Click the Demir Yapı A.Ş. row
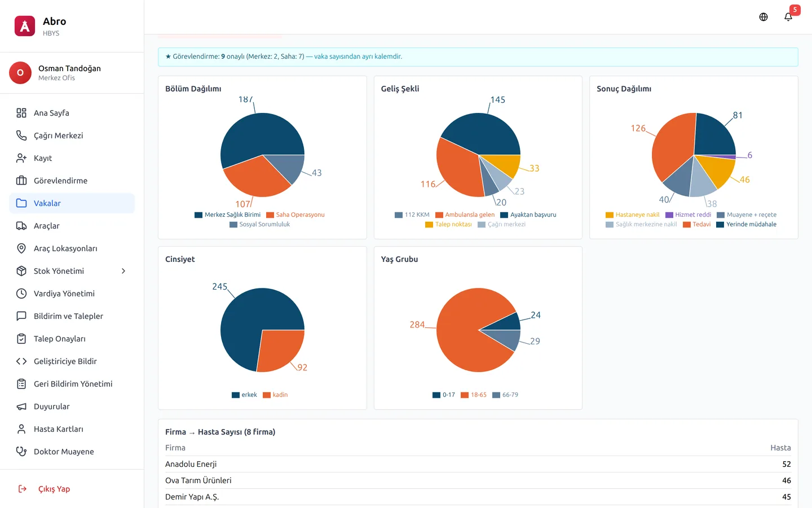The height and width of the screenshot is (508, 812). [478, 497]
